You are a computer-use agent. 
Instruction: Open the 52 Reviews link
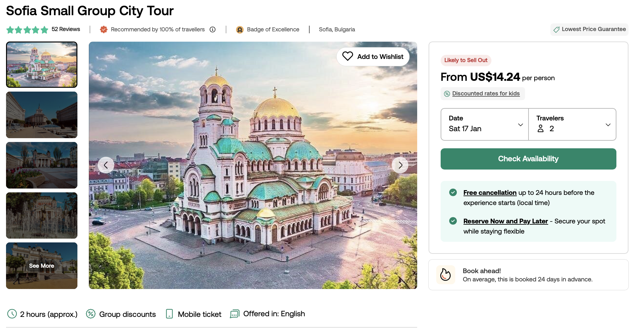[66, 29]
